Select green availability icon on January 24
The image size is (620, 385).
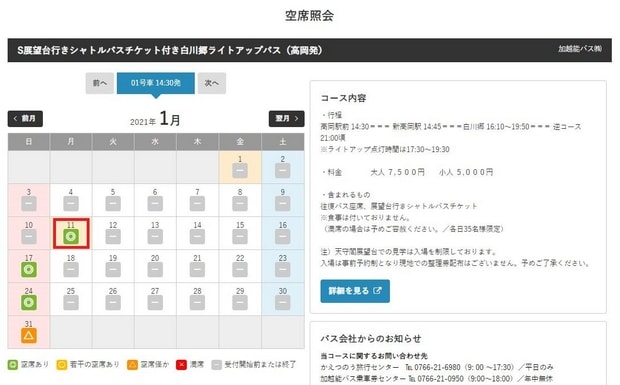click(x=28, y=302)
